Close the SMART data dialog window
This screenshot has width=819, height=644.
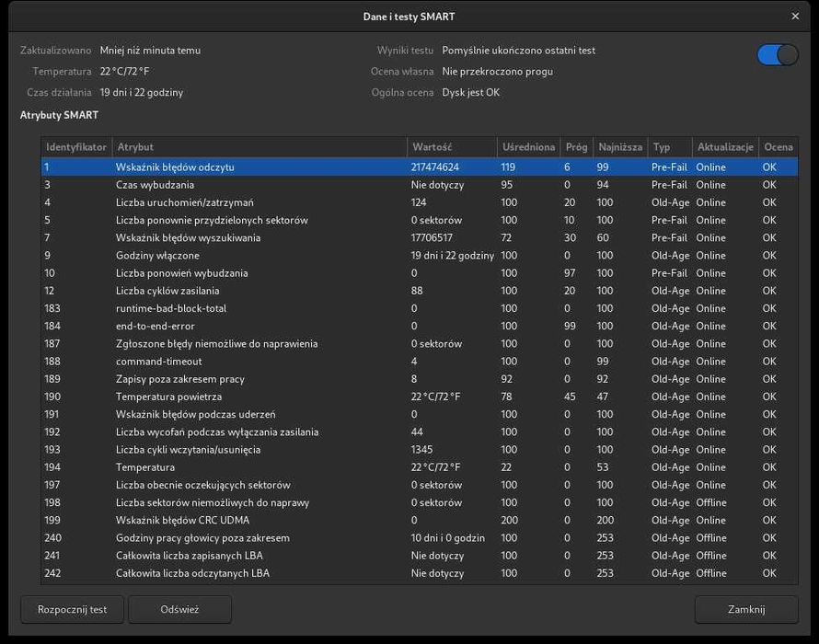pos(795,17)
